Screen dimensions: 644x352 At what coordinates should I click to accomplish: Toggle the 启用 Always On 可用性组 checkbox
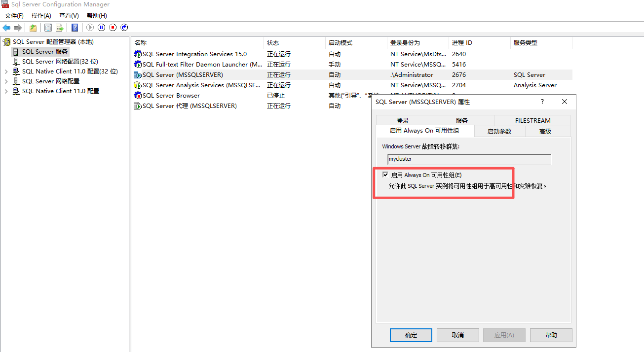pyautogui.click(x=385, y=175)
